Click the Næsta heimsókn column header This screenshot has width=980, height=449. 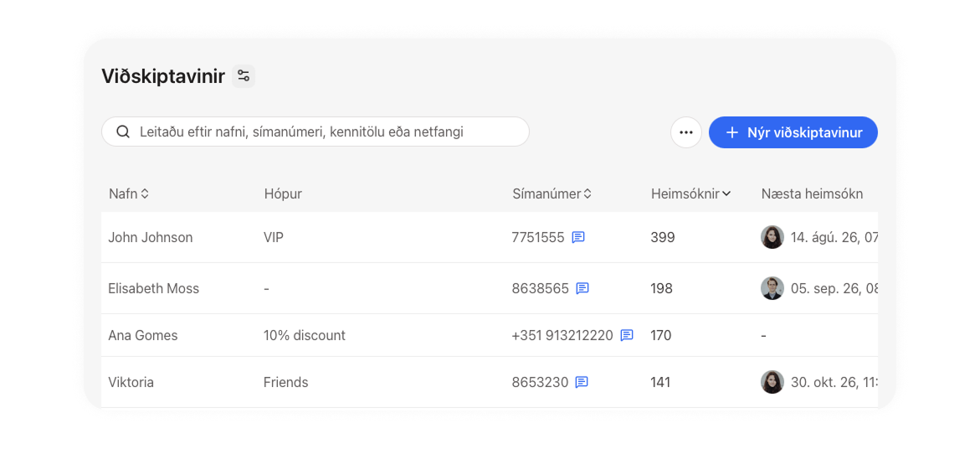coord(812,194)
